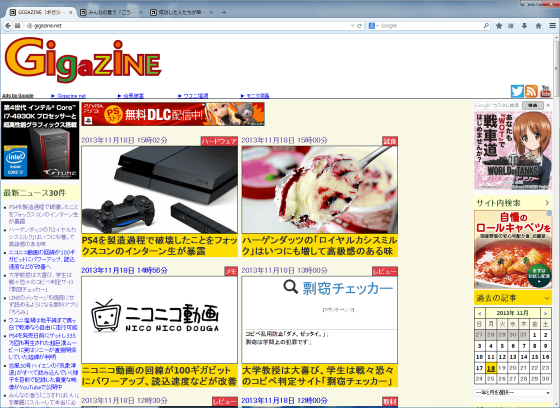Click the Intel Core i7 ad
560x408 pixels.
tap(40, 140)
